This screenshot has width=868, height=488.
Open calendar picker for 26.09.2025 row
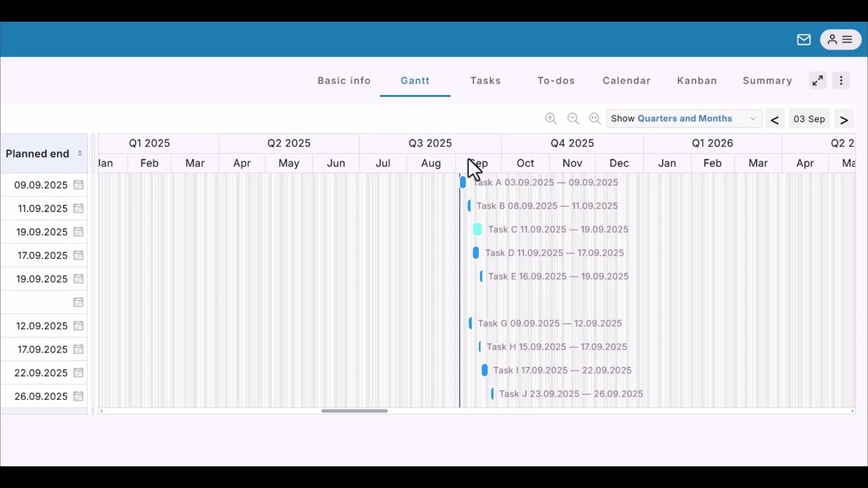(x=79, y=396)
